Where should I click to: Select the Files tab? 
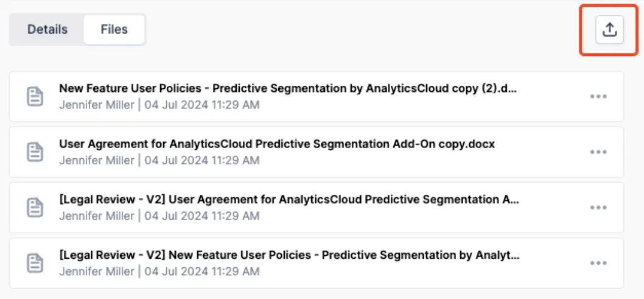[114, 30]
